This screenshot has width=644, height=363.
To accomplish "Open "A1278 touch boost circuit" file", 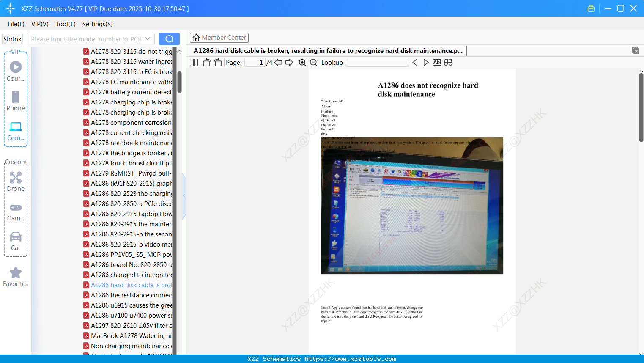I will pyautogui.click(x=128, y=163).
